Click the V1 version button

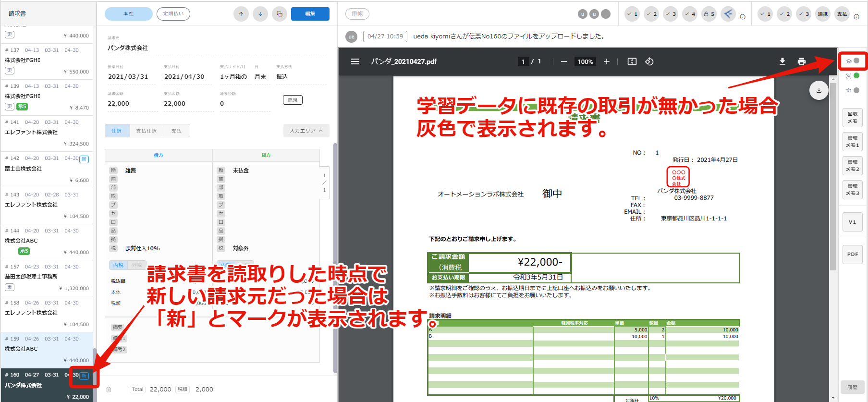click(853, 222)
